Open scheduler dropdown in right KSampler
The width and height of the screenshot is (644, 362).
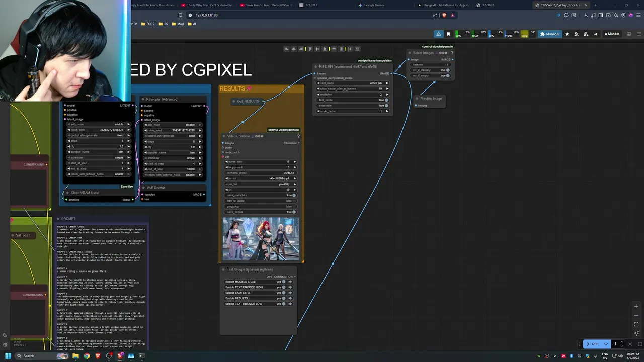coord(173,158)
